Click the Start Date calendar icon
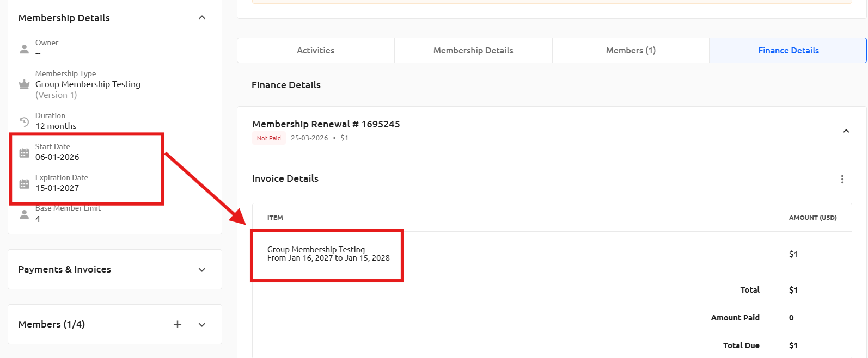This screenshot has width=868, height=358. pyautogui.click(x=25, y=153)
